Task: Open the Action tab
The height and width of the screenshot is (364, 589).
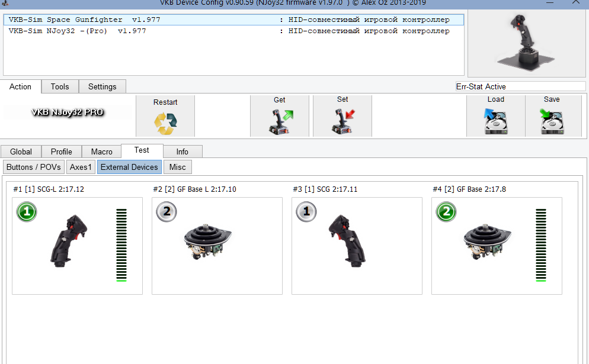Action: click(x=20, y=86)
